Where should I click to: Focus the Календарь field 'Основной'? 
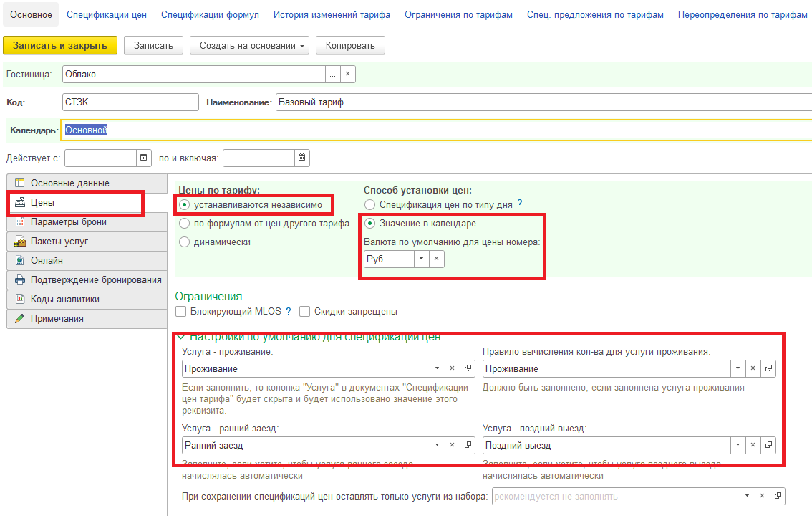437,130
